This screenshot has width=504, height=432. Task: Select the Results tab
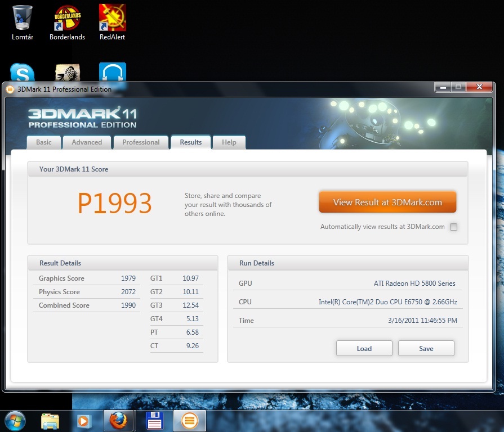tap(191, 142)
